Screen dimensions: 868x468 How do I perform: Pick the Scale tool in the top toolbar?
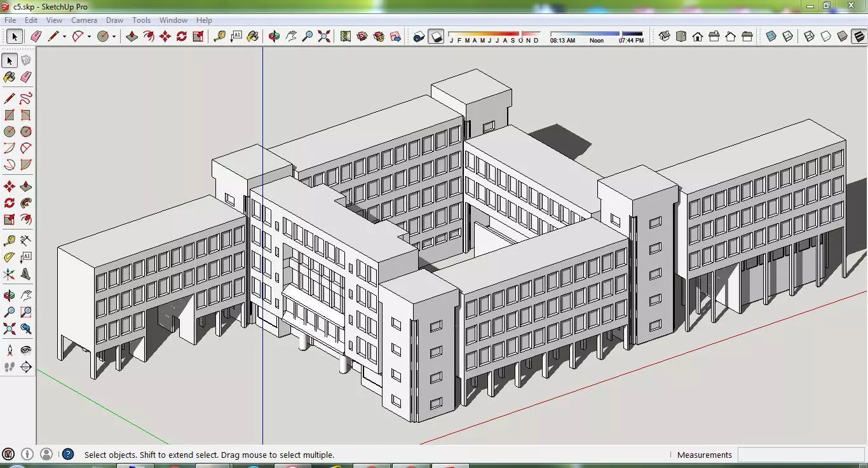click(x=198, y=36)
